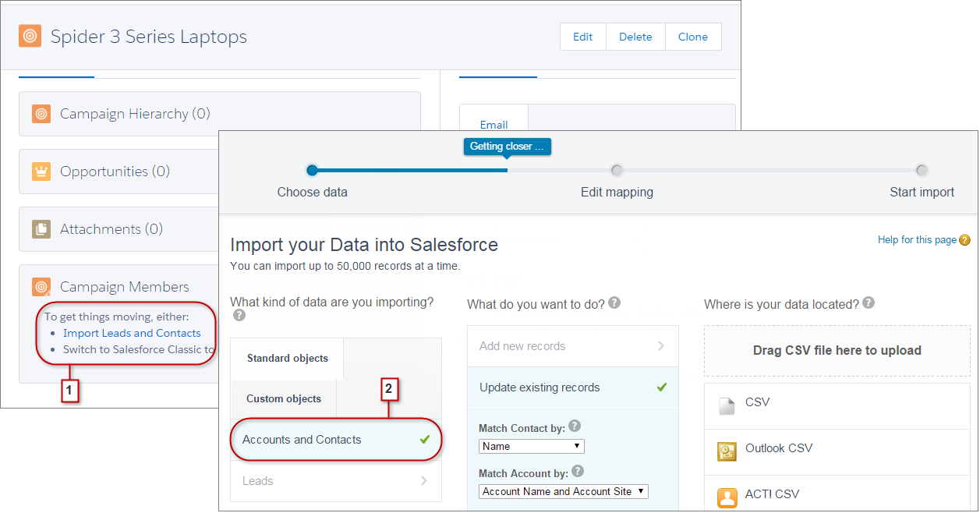Click the Start import step marker
The width and height of the screenshot is (980, 513).
(922, 170)
